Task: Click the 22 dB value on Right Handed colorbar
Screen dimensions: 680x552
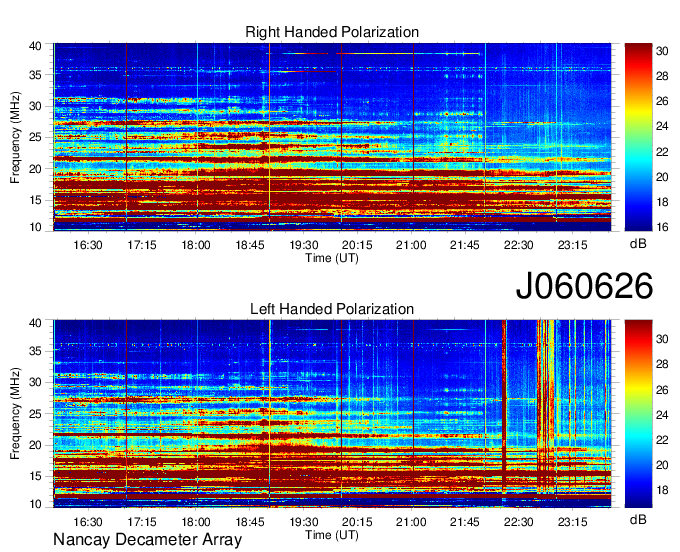Action: [x=662, y=152]
